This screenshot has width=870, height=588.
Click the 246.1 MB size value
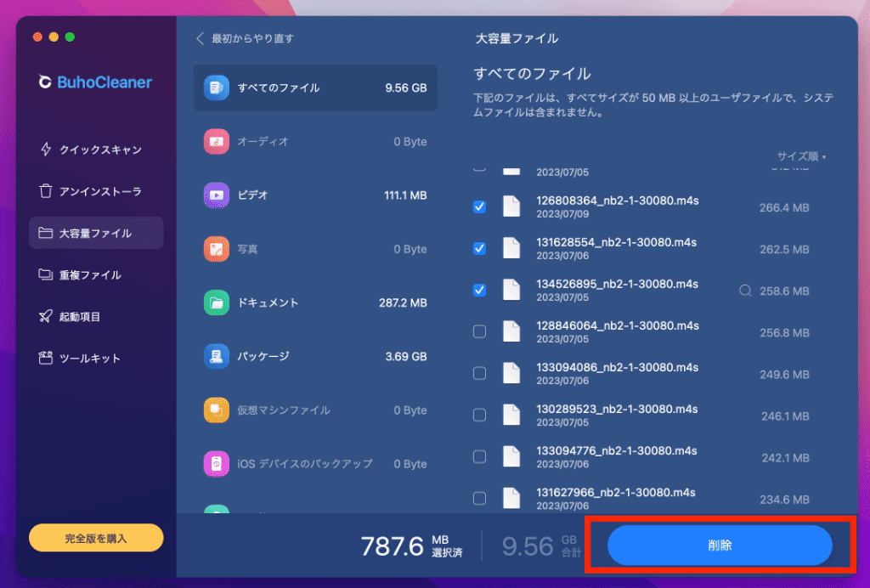pyautogui.click(x=785, y=416)
